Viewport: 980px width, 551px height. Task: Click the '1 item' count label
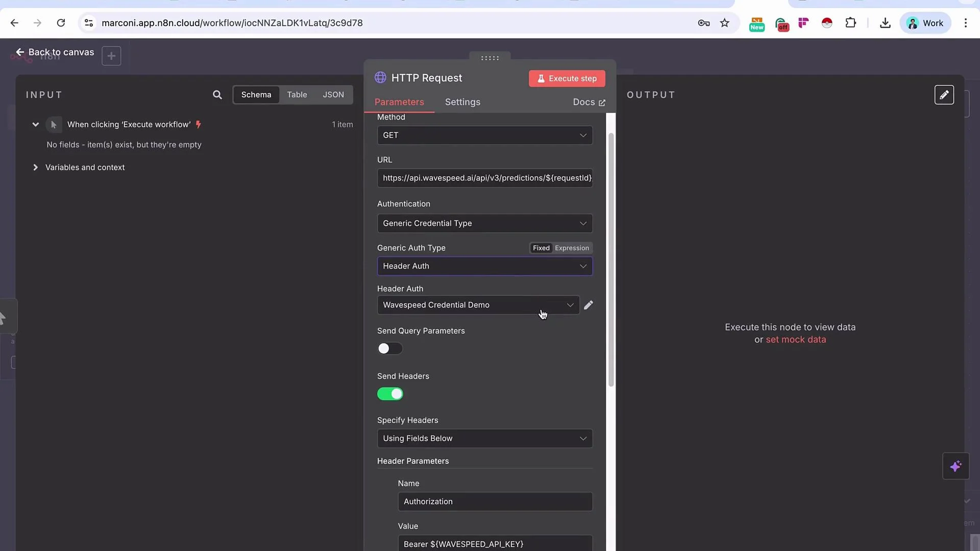point(342,124)
